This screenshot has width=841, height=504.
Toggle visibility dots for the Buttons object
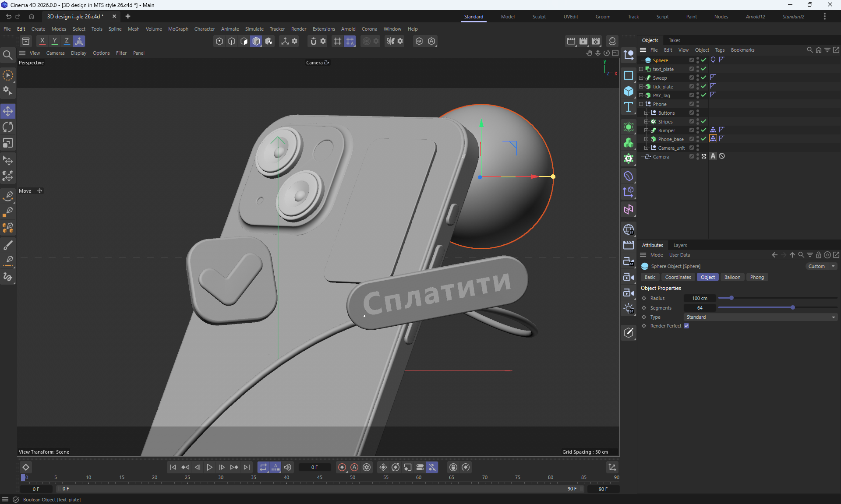click(698, 113)
